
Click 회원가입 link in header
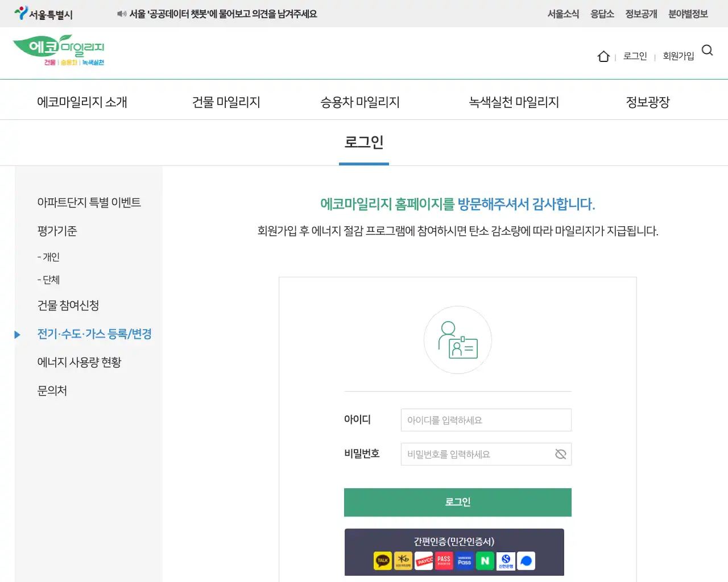click(679, 56)
